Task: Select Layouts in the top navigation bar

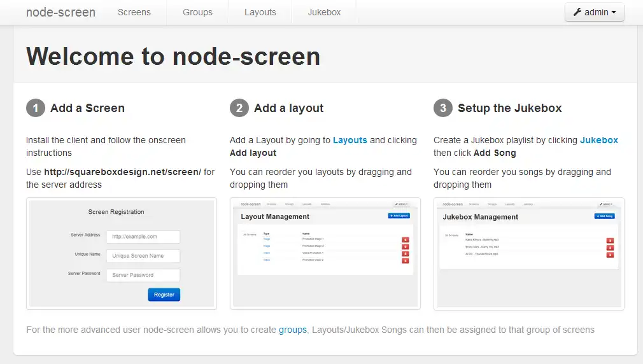Action: [260, 12]
